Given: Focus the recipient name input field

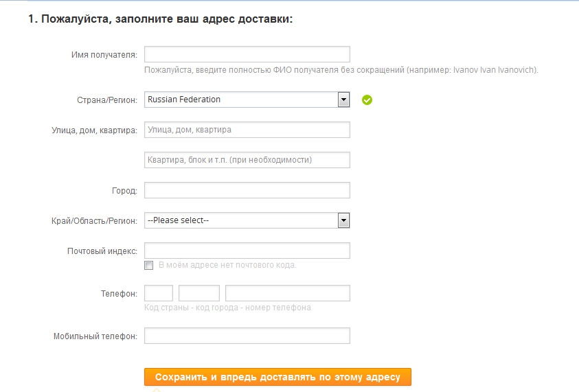Looking at the screenshot, I should 247,54.
